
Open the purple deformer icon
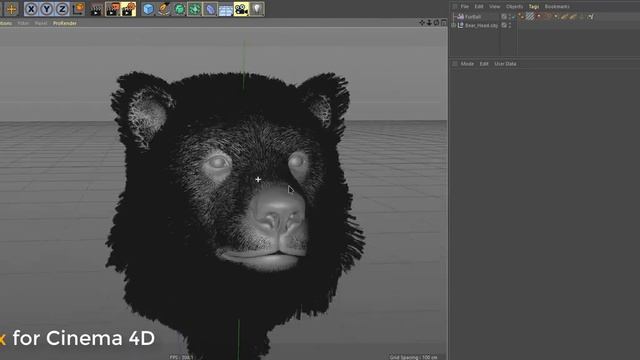210,9
